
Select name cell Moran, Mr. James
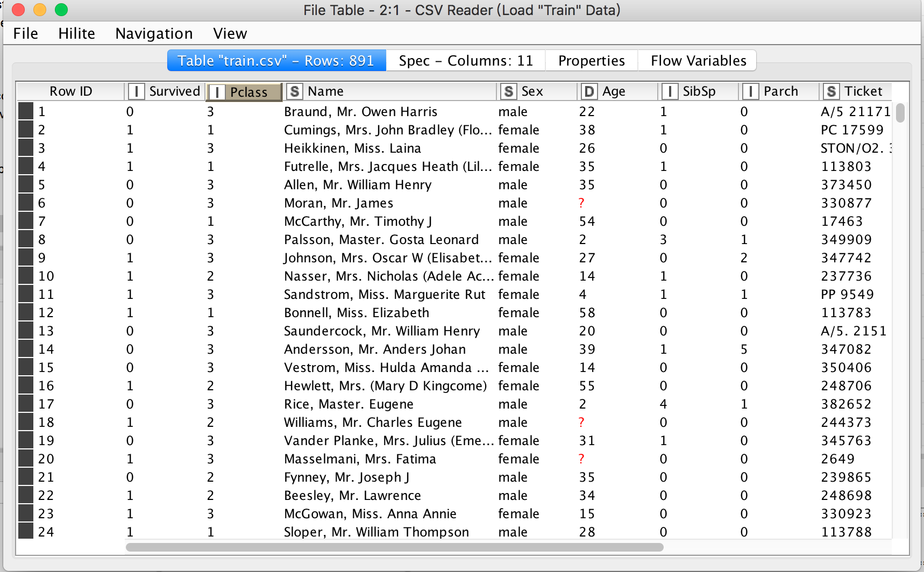click(x=338, y=203)
